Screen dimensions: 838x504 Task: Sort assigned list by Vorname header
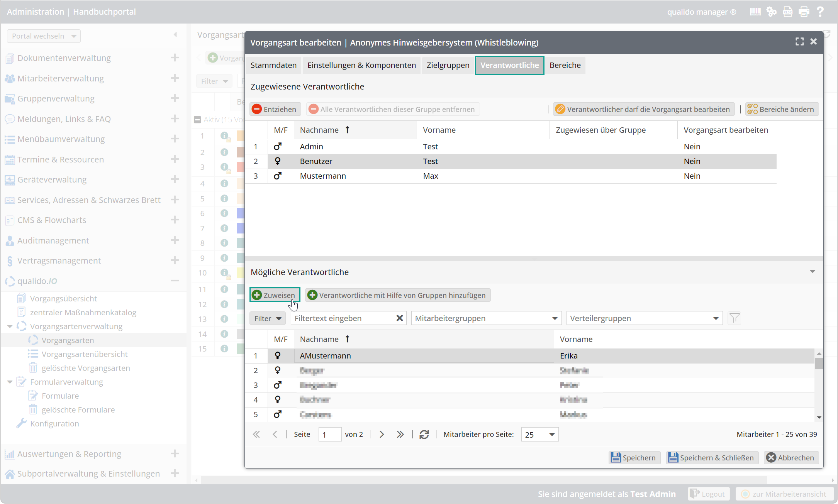click(483, 130)
